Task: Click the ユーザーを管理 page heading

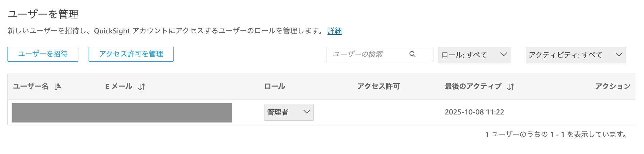Action: tap(43, 14)
